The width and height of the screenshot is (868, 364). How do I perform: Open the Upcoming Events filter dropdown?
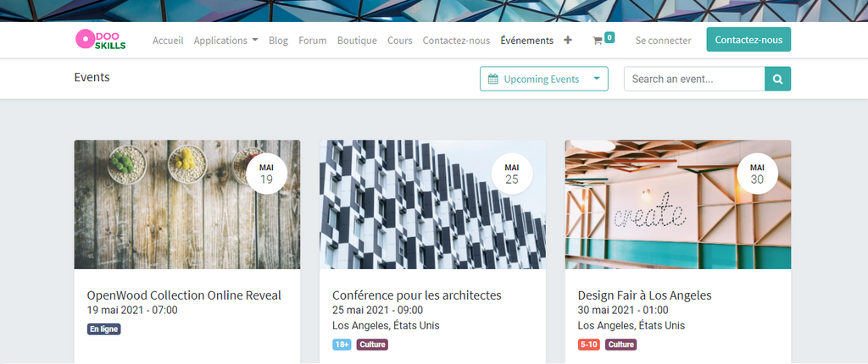(543, 79)
